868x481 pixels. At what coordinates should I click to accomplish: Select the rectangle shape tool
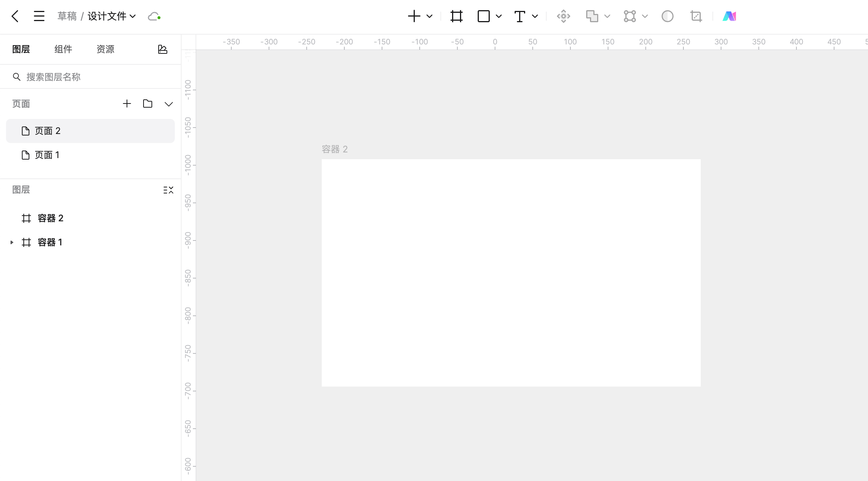click(x=483, y=16)
